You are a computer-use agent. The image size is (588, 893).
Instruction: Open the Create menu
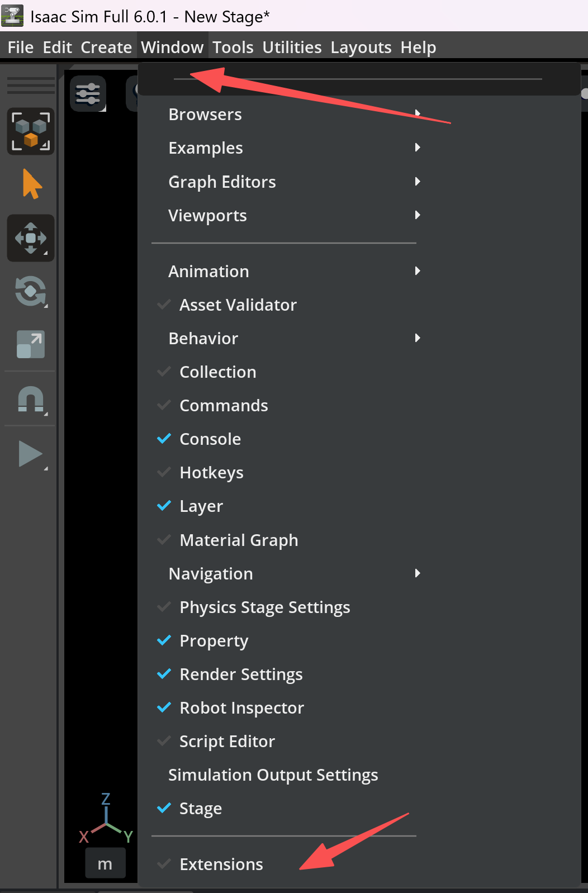[x=106, y=47]
